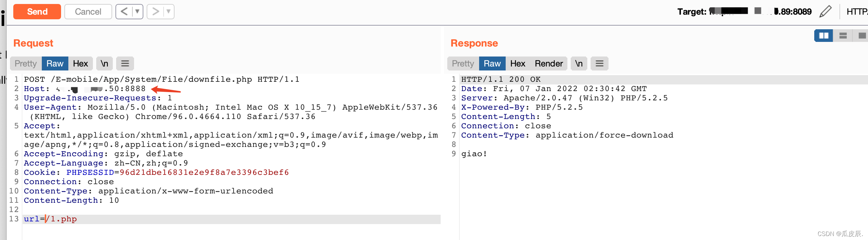
Task: Click the request Content-Type header
Action: pyautogui.click(x=148, y=191)
